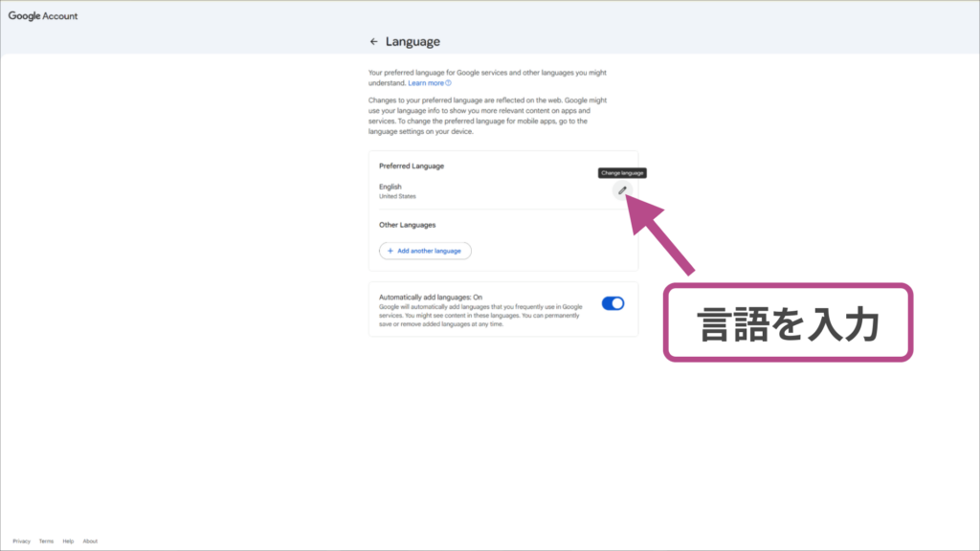Open the Terms footer link
The width and height of the screenshot is (980, 551).
click(x=46, y=541)
